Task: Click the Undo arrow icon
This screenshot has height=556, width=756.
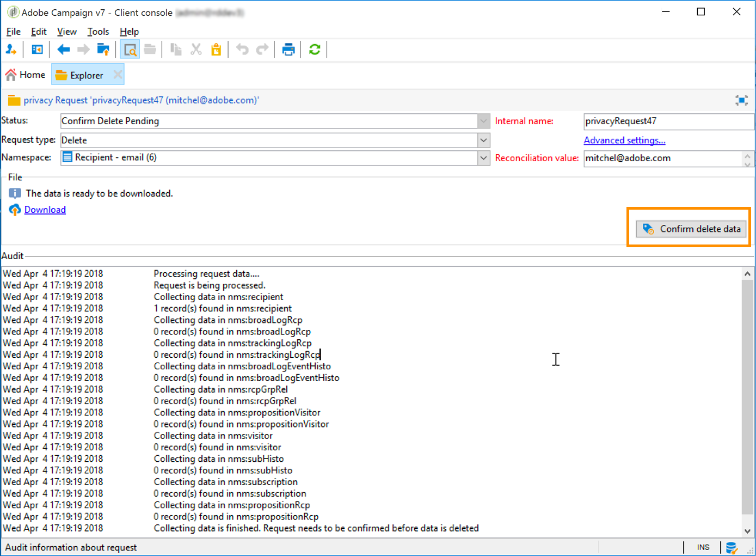Action: tap(242, 50)
